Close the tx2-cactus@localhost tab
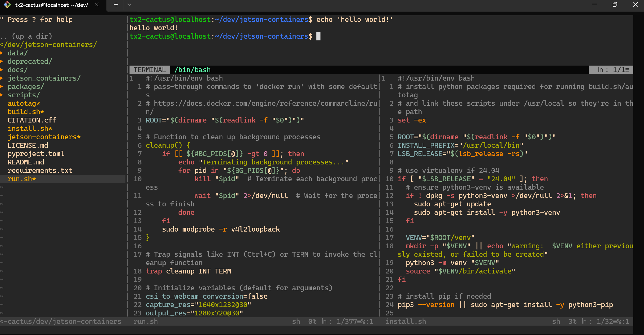Viewport: 644px width, 335px height. click(x=97, y=5)
